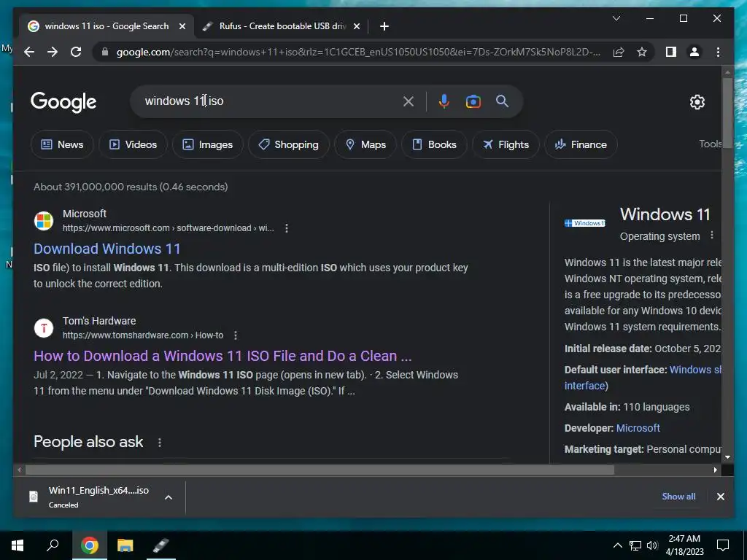
Task: Clear the search box with the X
Action: (x=409, y=101)
